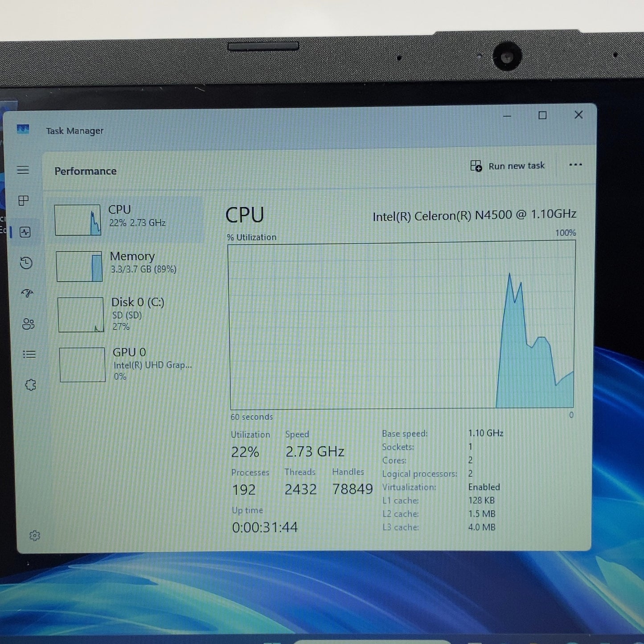Select the Performance page icon in sidebar
Image resolution: width=644 pixels, height=644 pixels.
point(25,232)
